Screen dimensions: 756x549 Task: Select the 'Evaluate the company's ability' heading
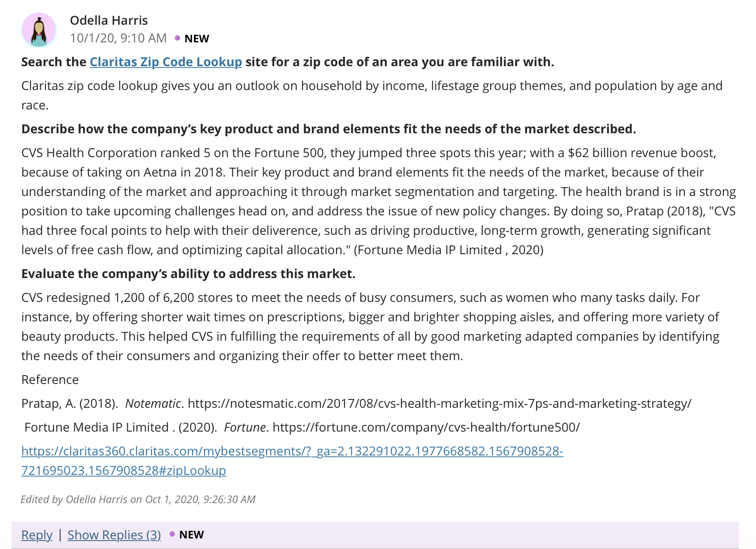tap(189, 274)
